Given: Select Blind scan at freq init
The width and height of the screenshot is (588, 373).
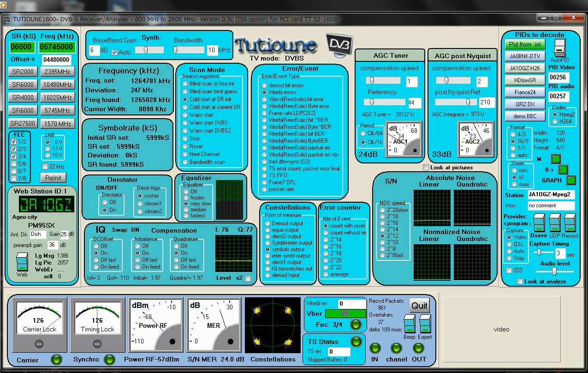Looking at the screenshot, I should coord(185,84).
